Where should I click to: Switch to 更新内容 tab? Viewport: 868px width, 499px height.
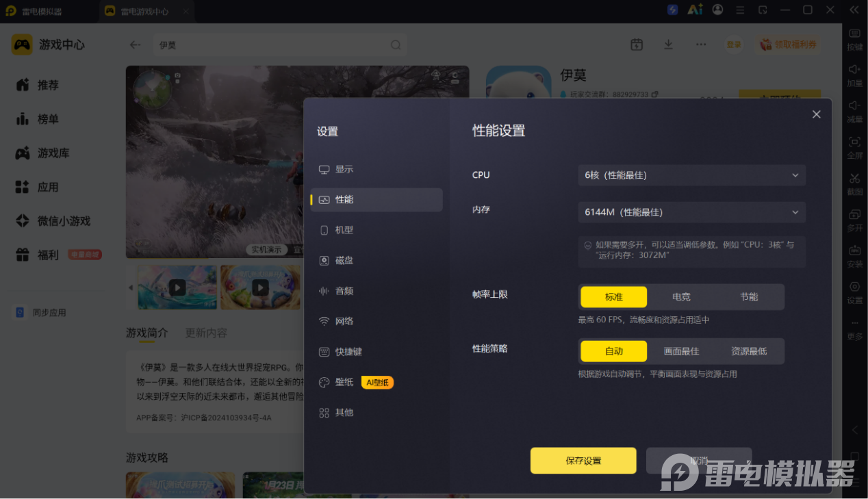[x=206, y=333]
